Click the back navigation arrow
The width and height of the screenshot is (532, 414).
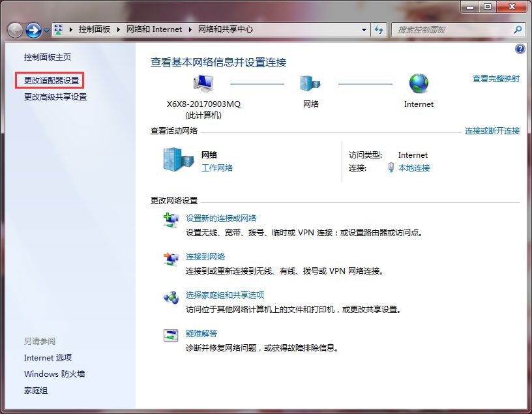14,29
